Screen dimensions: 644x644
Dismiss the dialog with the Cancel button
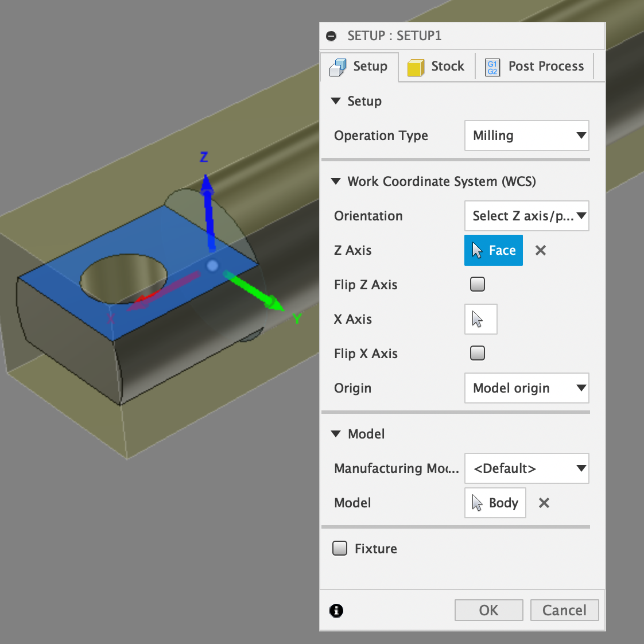[x=564, y=610]
